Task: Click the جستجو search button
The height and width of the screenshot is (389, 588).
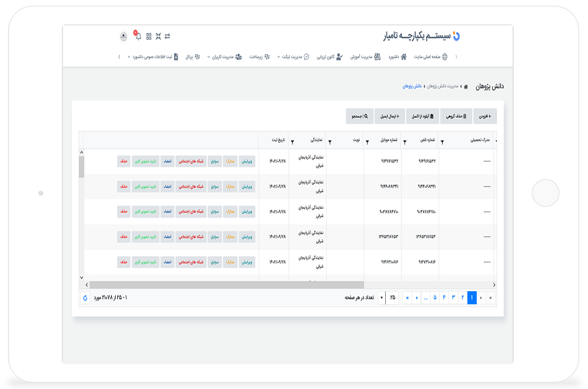Action: 360,116
